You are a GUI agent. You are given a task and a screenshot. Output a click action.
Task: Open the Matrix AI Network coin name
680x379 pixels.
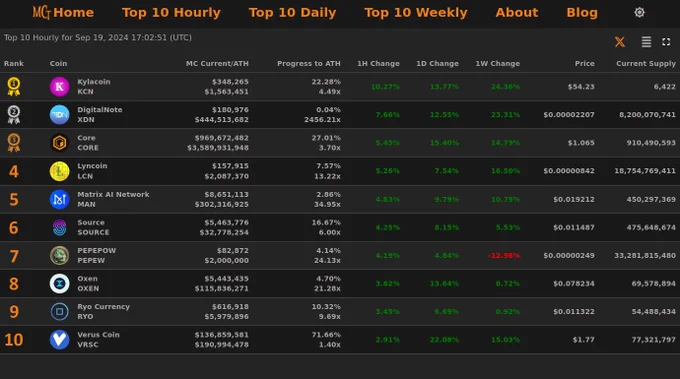(x=113, y=199)
